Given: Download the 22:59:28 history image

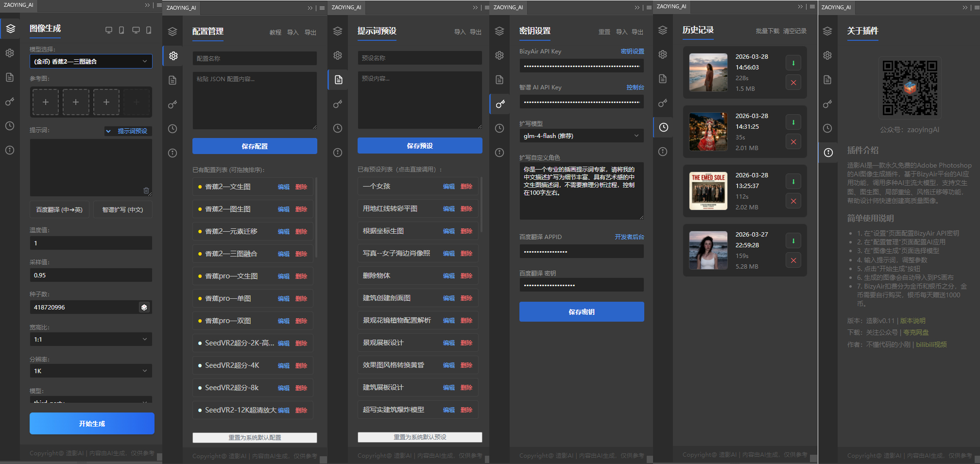Looking at the screenshot, I should coord(793,241).
